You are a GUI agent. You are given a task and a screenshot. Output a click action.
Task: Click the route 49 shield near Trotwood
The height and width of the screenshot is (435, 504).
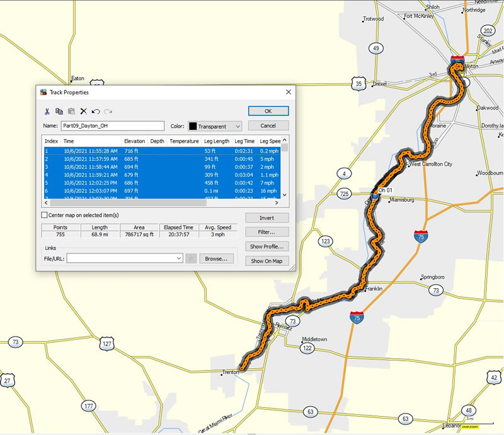point(375,49)
